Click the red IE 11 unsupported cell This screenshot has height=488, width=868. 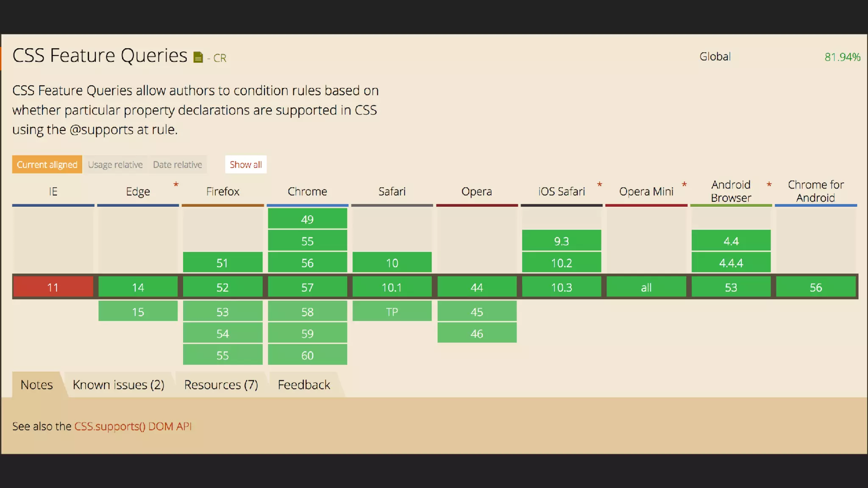point(53,288)
